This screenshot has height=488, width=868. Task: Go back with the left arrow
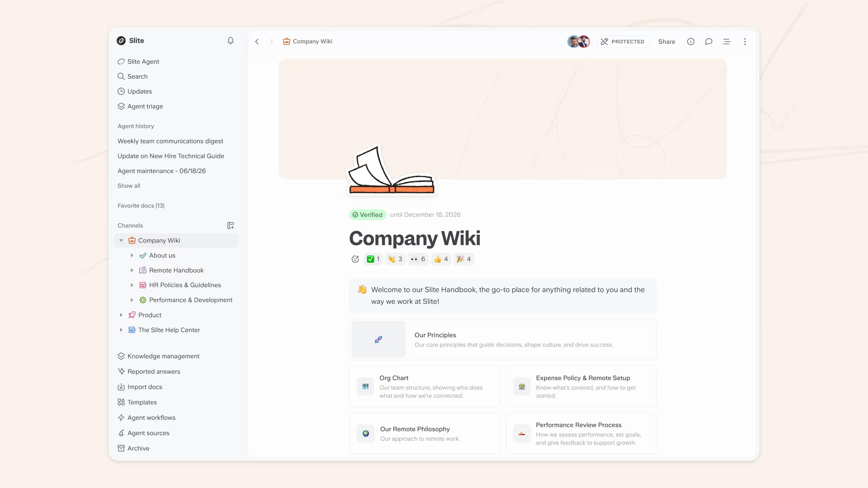click(x=257, y=42)
